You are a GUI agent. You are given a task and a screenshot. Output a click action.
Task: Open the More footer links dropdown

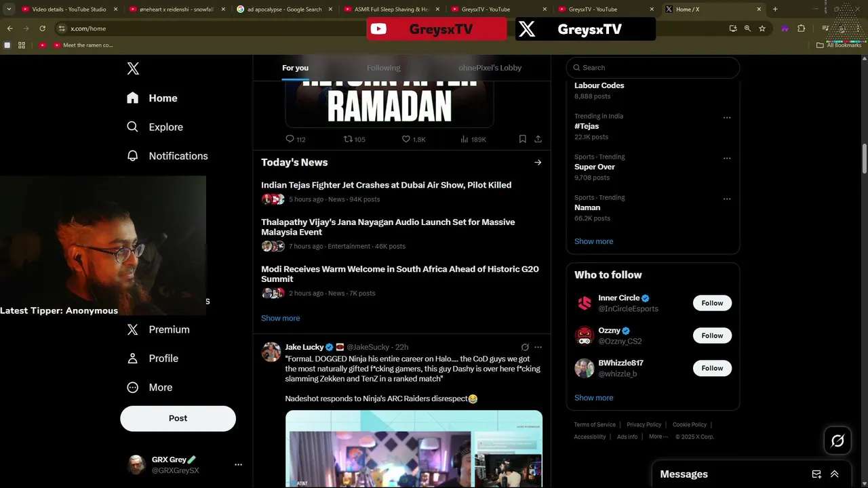pyautogui.click(x=658, y=436)
